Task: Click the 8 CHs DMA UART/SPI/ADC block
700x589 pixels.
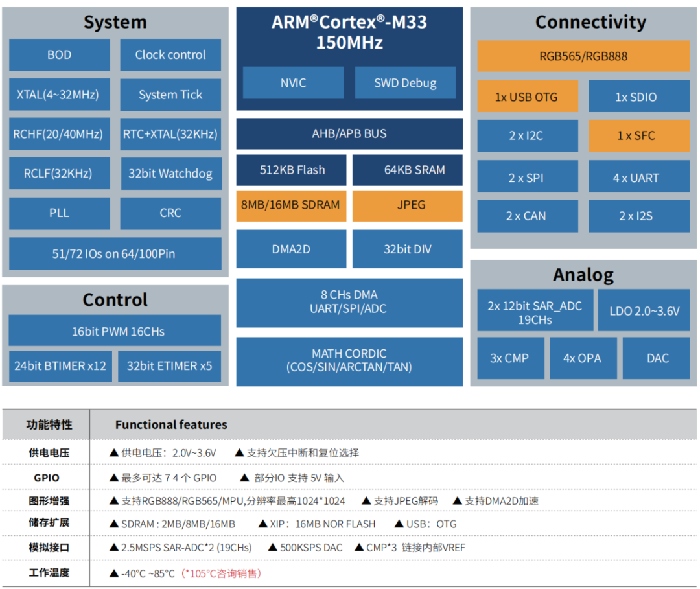Action: 349,303
